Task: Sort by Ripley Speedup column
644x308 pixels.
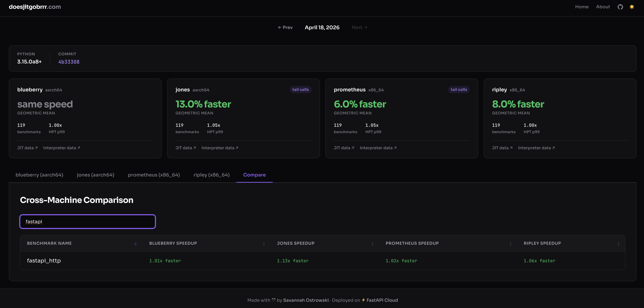Action: 618,244
